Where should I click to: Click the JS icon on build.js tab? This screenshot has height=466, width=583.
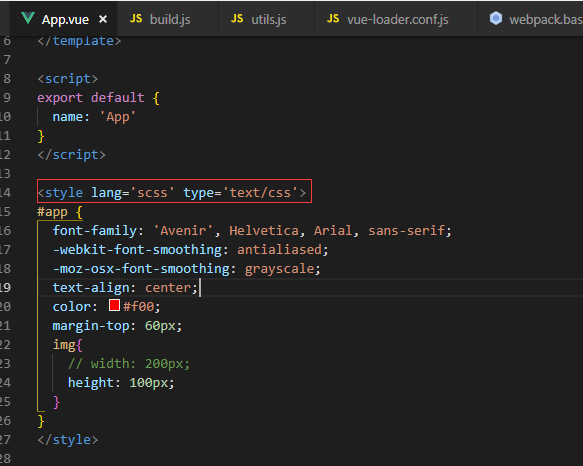(136, 19)
